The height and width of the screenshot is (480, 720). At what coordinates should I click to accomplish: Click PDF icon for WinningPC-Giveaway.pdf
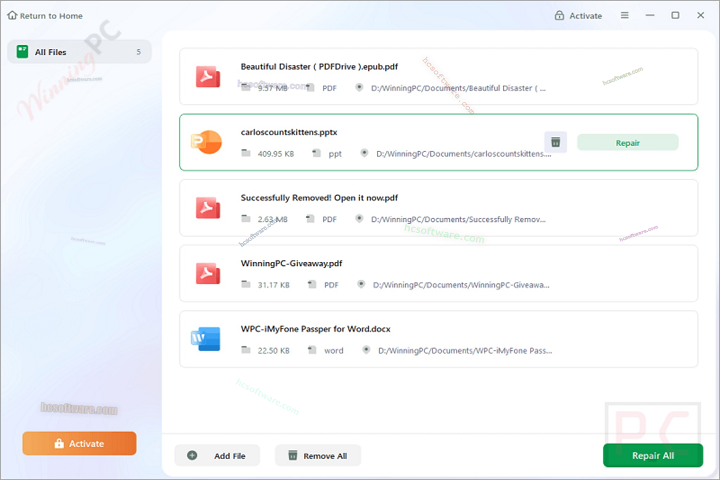tap(208, 274)
